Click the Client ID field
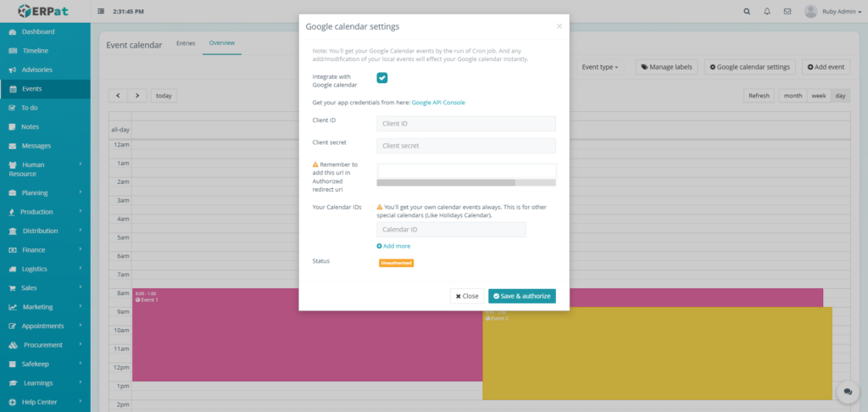 (466, 124)
